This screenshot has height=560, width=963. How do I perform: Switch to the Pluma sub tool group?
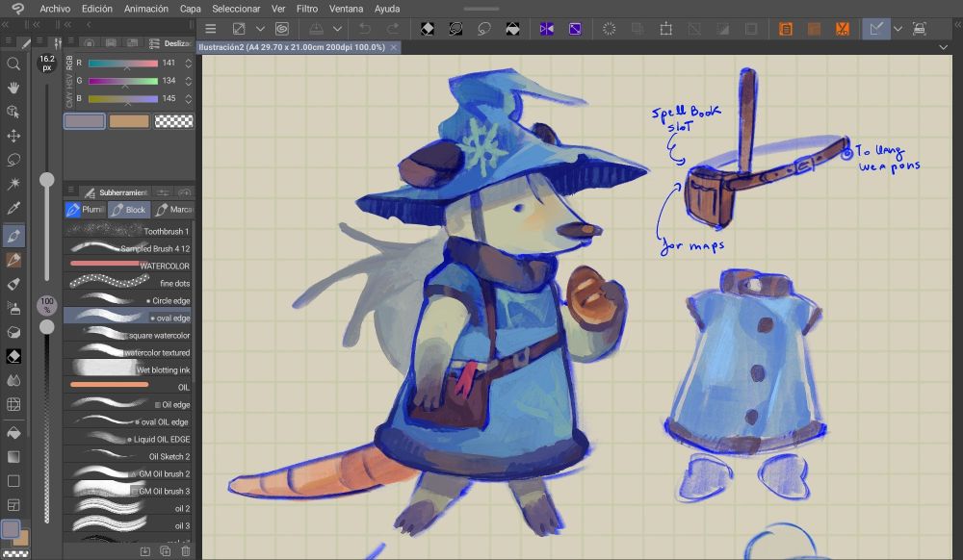[86, 210]
